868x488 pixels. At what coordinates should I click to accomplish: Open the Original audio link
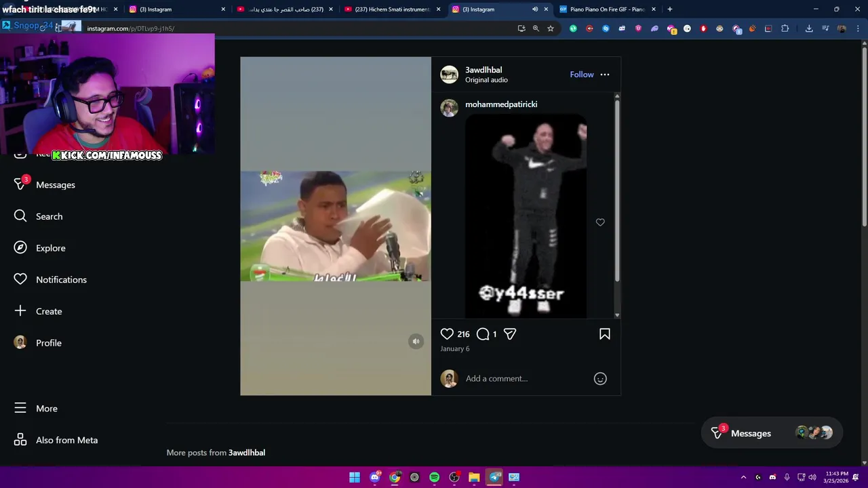(486, 80)
